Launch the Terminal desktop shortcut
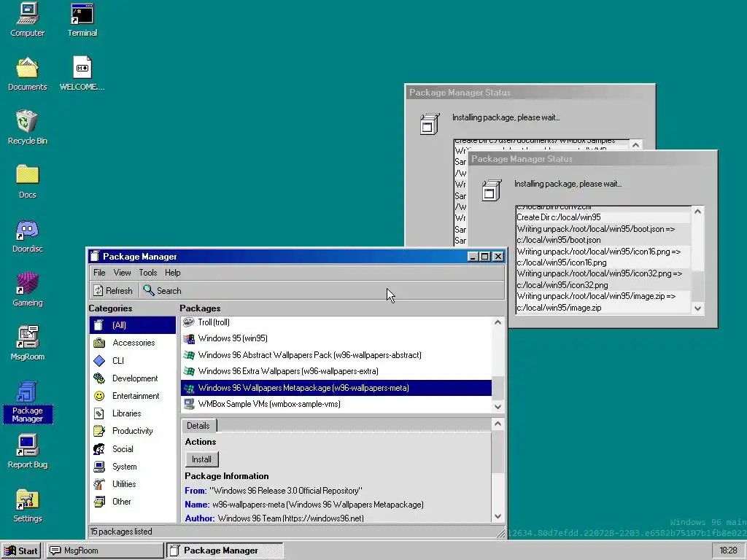This screenshot has width=747, height=560. click(x=82, y=20)
